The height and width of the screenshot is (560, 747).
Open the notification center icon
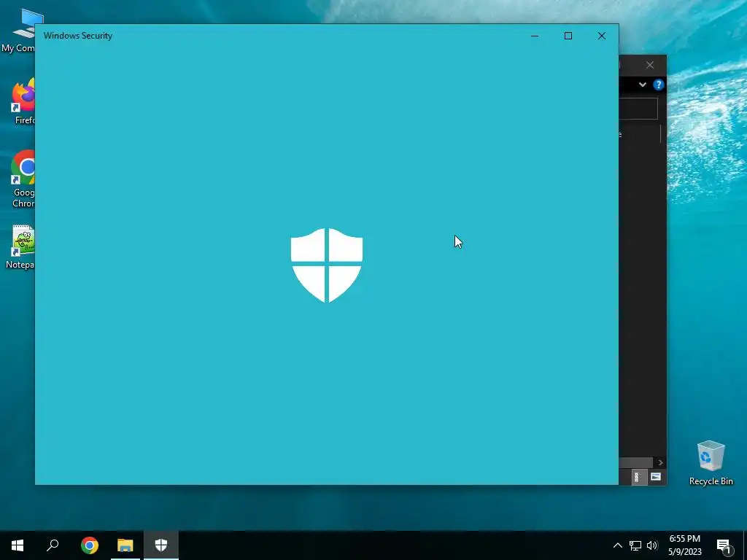point(724,545)
